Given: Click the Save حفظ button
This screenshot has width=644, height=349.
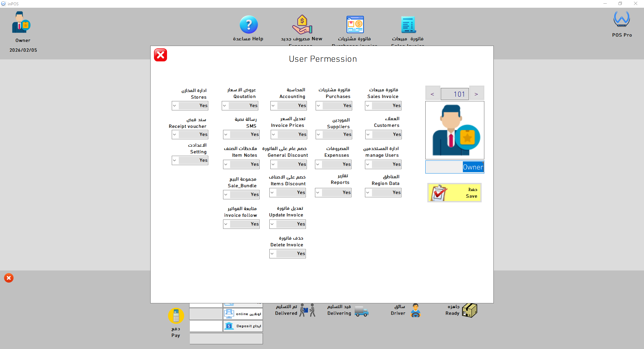Looking at the screenshot, I should (454, 193).
